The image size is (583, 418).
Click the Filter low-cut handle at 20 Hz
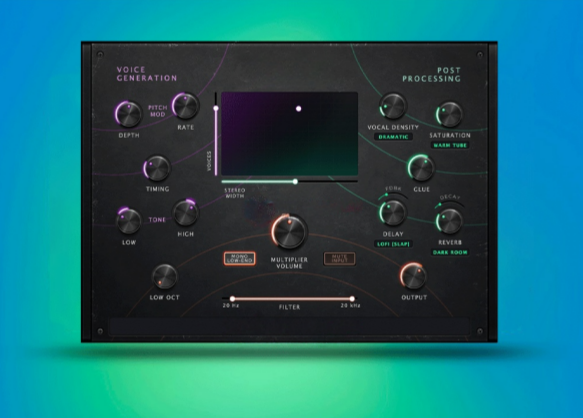232,299
